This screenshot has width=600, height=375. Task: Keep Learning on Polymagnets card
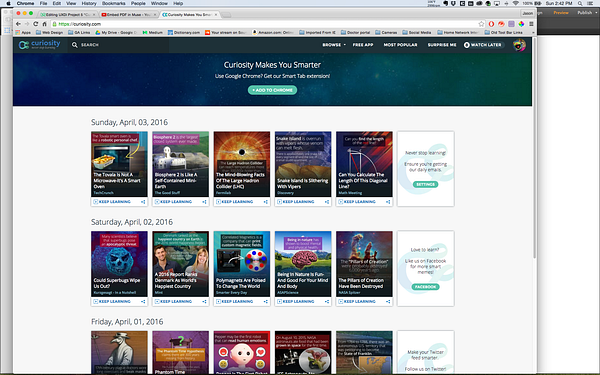[x=235, y=302]
